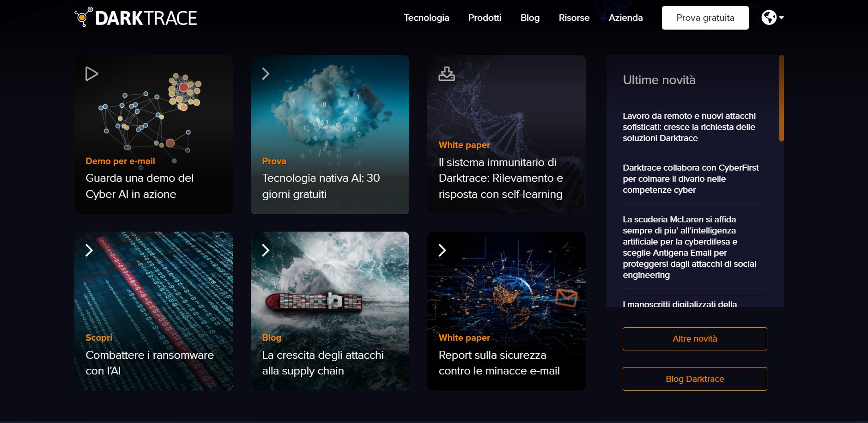This screenshot has height=423, width=868.
Task: Click the Ultime novità heading
Action: 659,80
